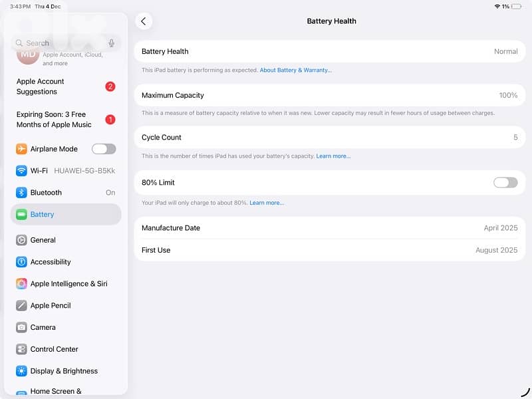Tap the back chevron to leave Battery Health
Viewport: 532px width, 399px height.
[144, 21]
